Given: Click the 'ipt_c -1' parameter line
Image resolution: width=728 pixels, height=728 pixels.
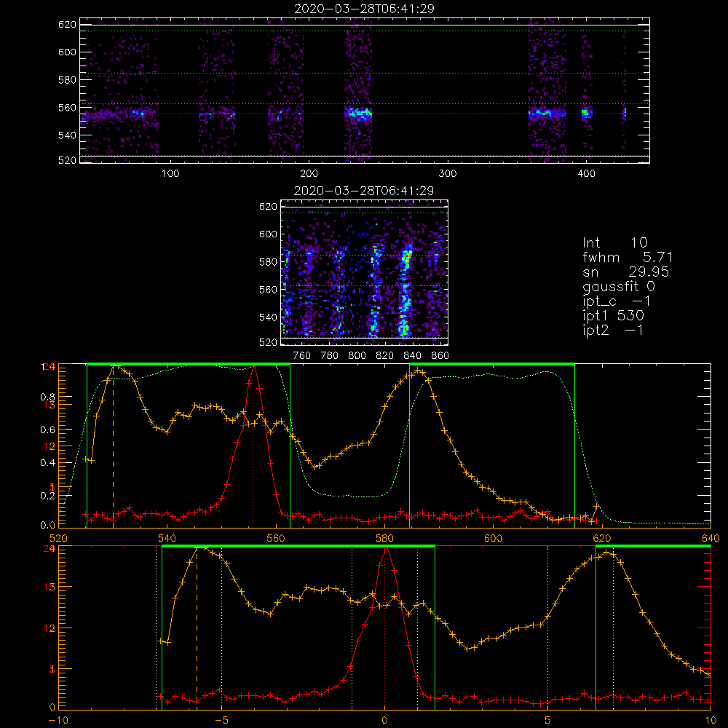Looking at the screenshot, I should pyautogui.click(x=617, y=301).
